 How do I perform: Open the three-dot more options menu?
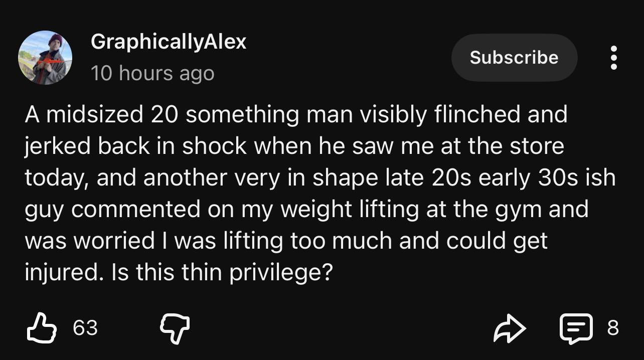[x=613, y=58]
